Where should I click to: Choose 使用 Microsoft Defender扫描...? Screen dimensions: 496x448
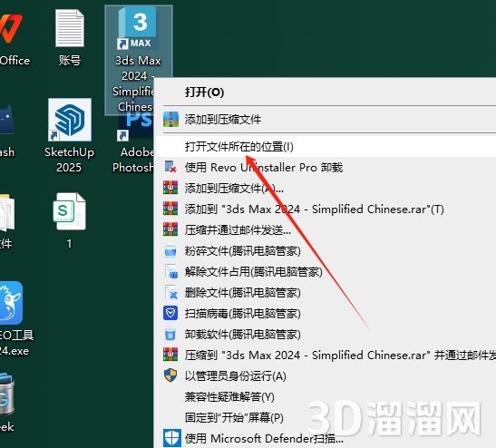coord(326,438)
